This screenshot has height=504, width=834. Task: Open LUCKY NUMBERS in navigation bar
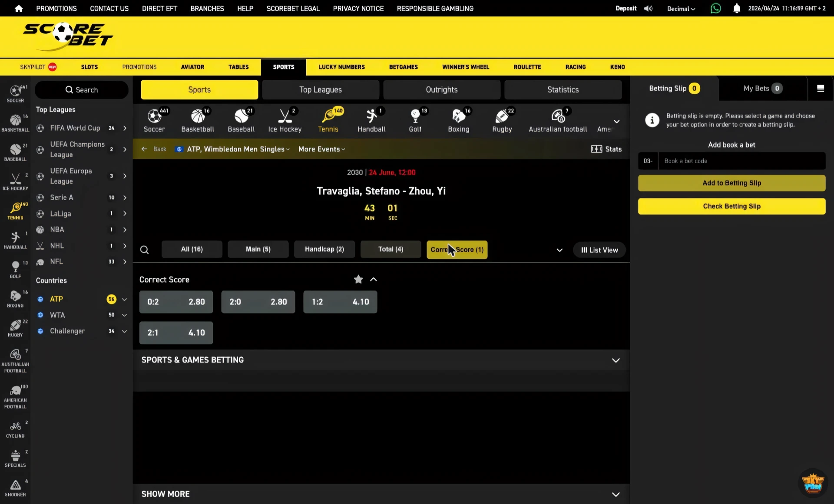pos(341,67)
